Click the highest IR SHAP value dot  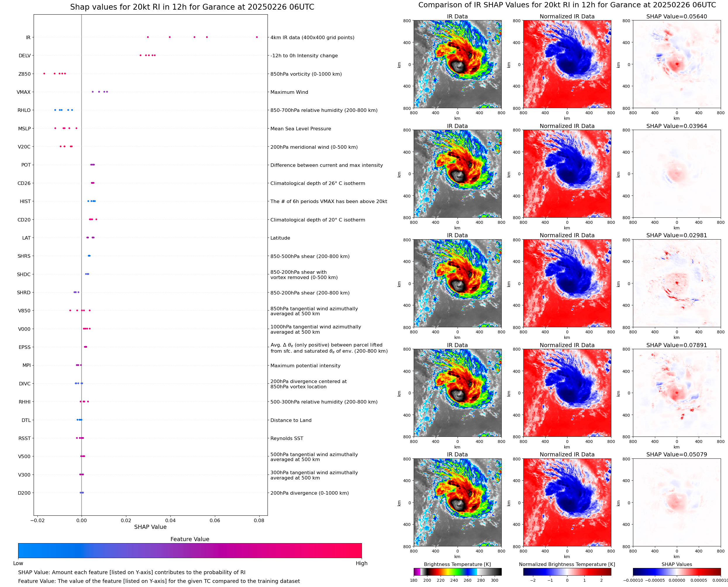coord(257,37)
